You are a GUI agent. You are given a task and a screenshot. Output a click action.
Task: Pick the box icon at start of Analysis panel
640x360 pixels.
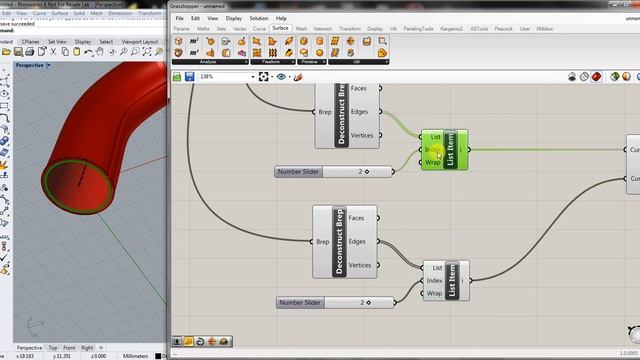tap(178, 41)
